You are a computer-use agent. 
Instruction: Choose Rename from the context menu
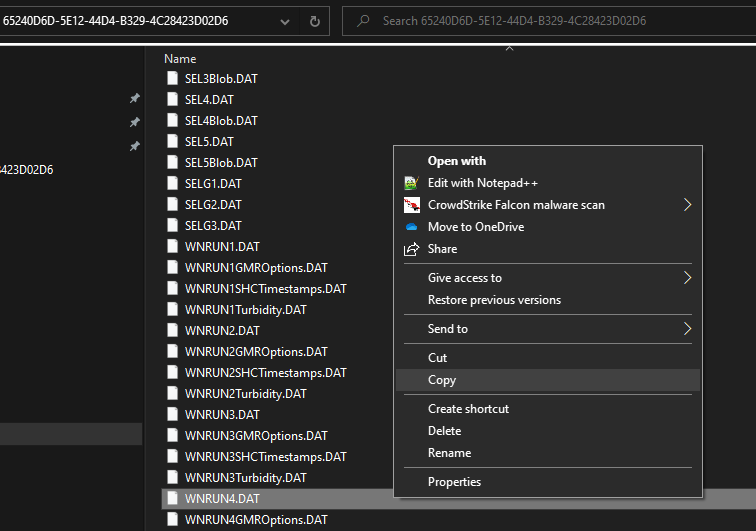pyautogui.click(x=449, y=453)
